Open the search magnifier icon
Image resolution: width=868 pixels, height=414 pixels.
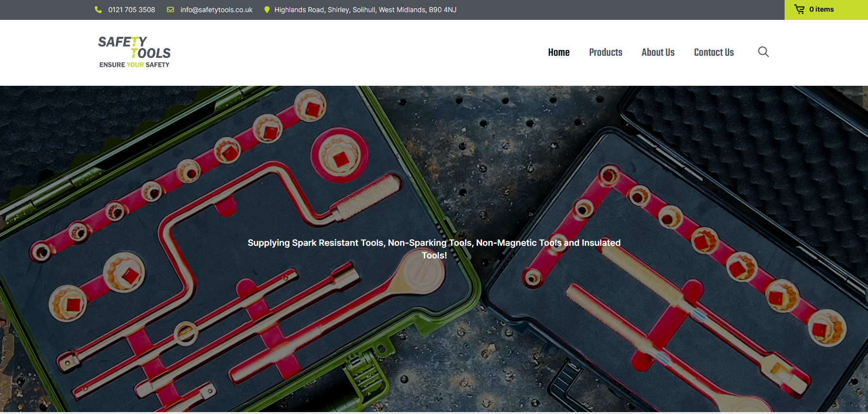pyautogui.click(x=763, y=52)
